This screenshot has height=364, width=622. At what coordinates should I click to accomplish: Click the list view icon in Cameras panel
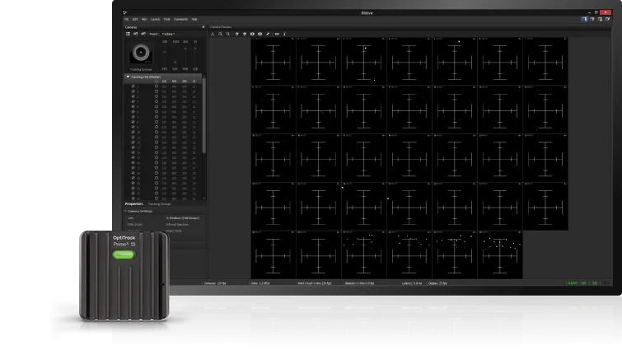(x=129, y=34)
